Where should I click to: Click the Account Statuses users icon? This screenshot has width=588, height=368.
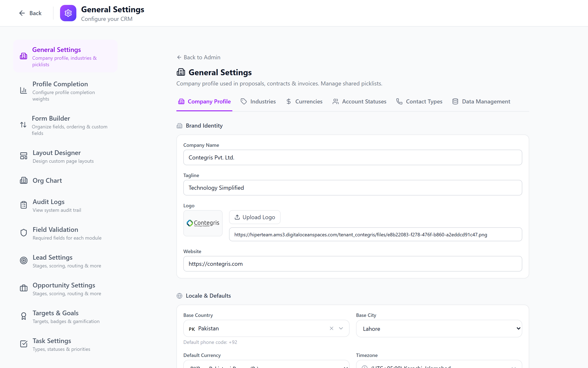click(336, 101)
